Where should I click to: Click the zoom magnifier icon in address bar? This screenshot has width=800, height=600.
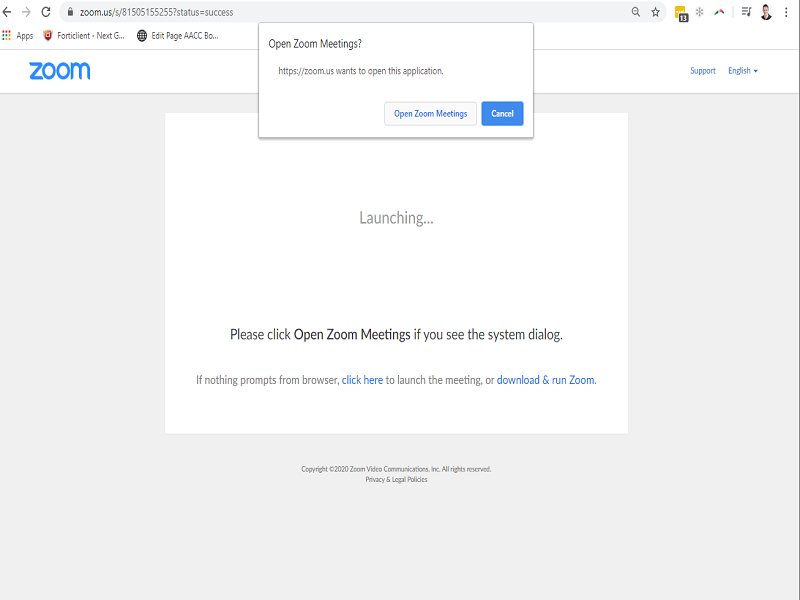(x=636, y=12)
